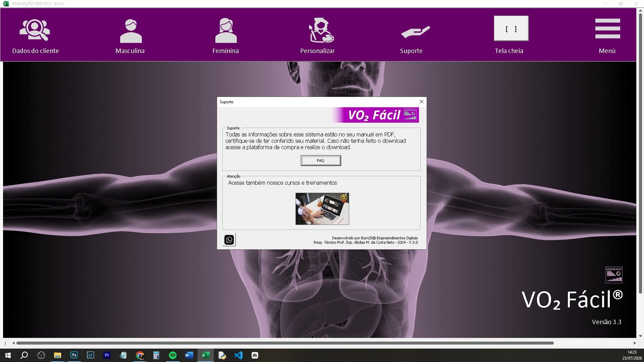Open Windows Start menu

coord(8,355)
